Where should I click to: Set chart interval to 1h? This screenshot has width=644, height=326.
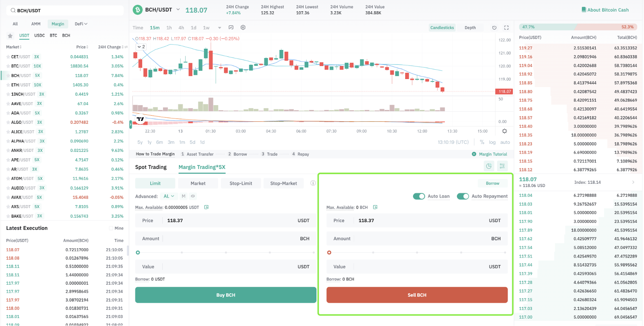(169, 28)
